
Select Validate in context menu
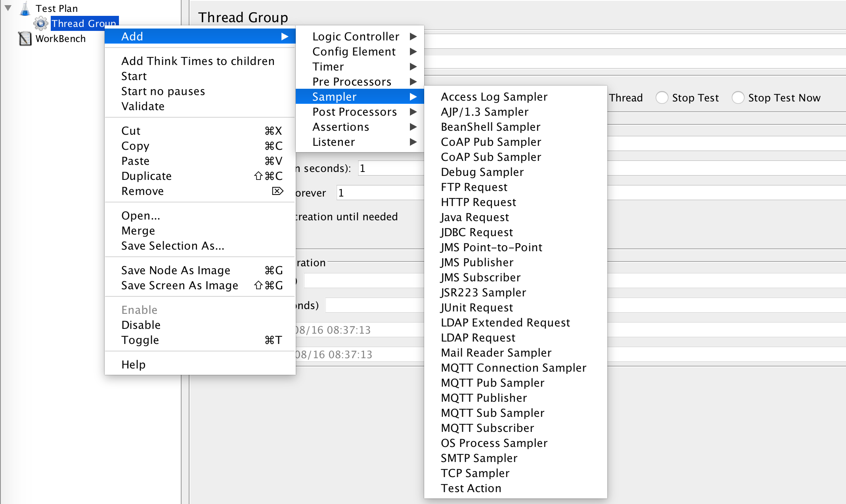coord(143,106)
